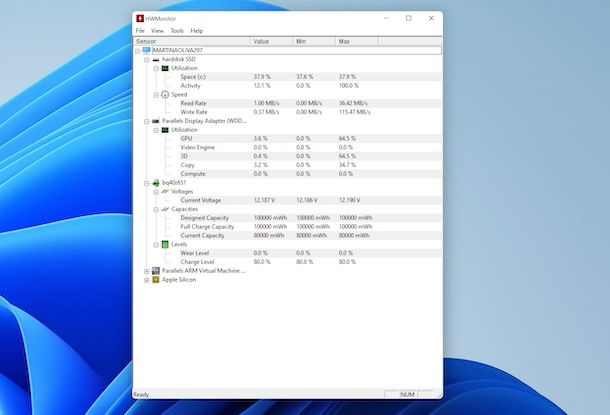
Task: Collapse Display Adapter Utilization group
Action: 156,130
